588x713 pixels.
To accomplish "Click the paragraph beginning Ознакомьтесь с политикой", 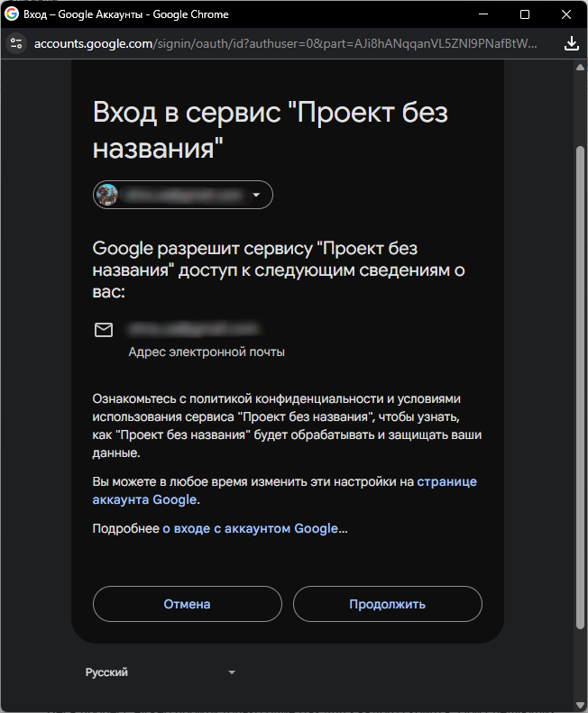I will coord(287,425).
